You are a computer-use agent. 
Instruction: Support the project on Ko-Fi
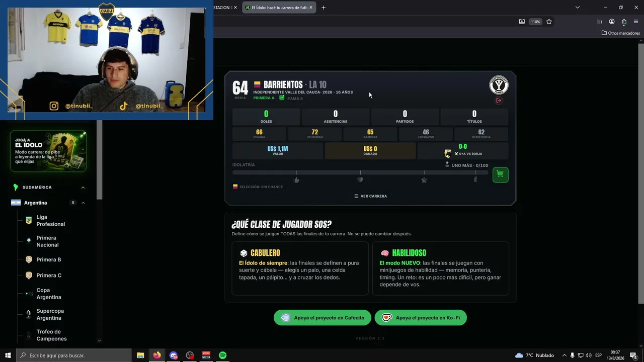tap(421, 318)
